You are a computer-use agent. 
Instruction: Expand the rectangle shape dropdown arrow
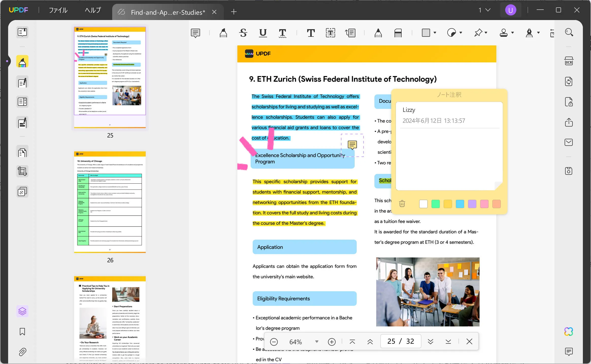pyautogui.click(x=435, y=33)
